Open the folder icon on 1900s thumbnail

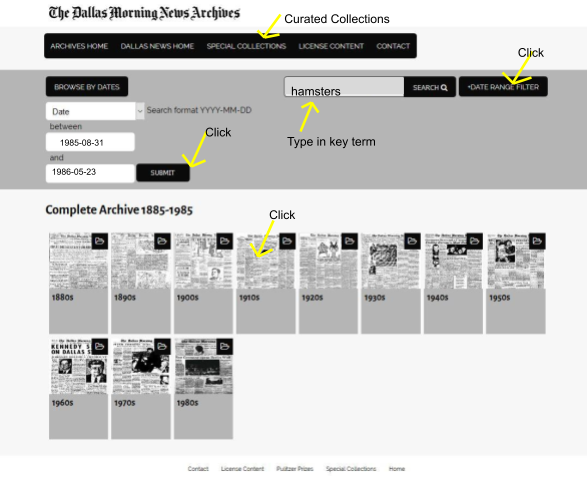point(225,241)
